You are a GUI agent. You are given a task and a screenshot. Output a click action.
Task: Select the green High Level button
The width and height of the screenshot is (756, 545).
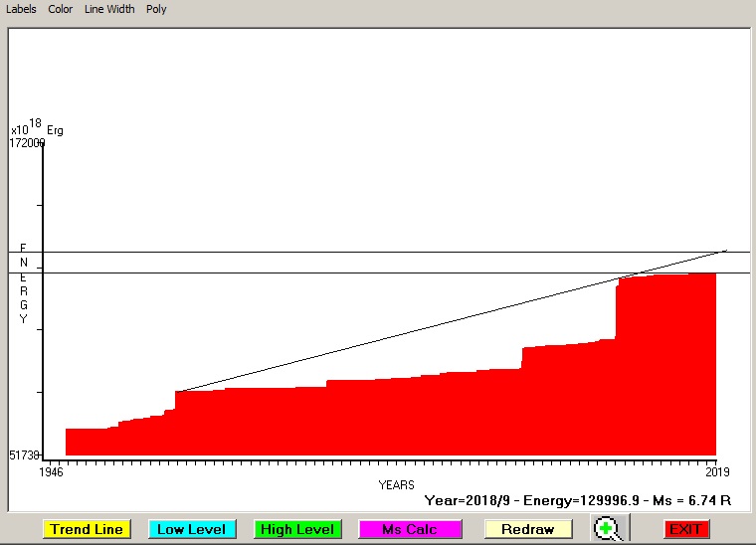297,529
